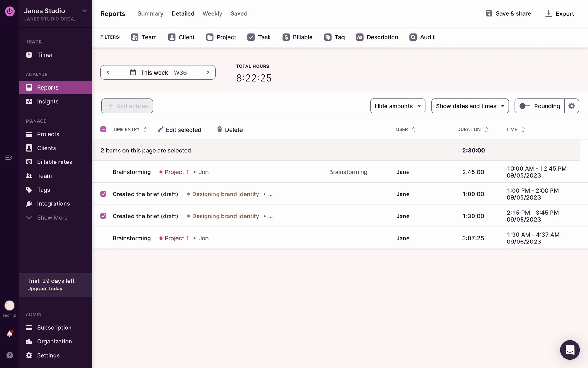The image size is (588, 368).
Task: Toggle the Rounding switch
Action: [525, 106]
